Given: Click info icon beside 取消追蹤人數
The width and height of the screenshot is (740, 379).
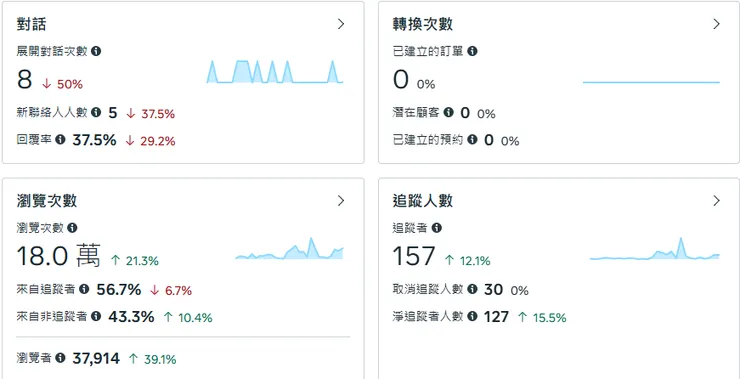Looking at the screenshot, I should [472, 289].
